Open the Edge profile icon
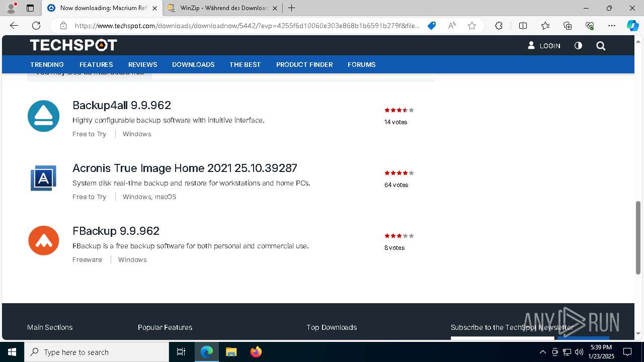Screen dimensions: 644x362 click(11, 8)
